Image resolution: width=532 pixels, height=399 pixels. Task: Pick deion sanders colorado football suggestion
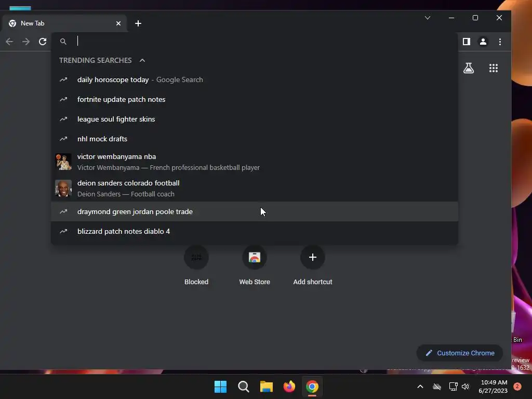click(x=255, y=188)
